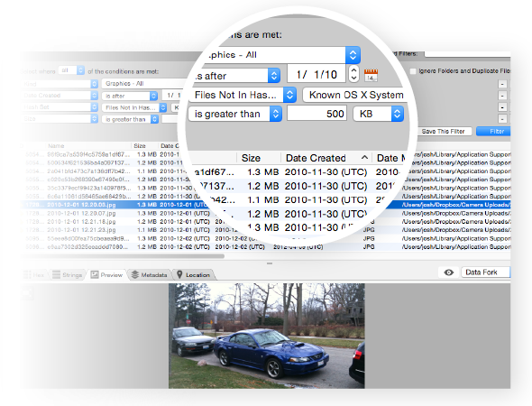The height and width of the screenshot is (406, 532).
Task: Toggle the eye visibility icon beside Data Fork
Action: click(x=448, y=272)
